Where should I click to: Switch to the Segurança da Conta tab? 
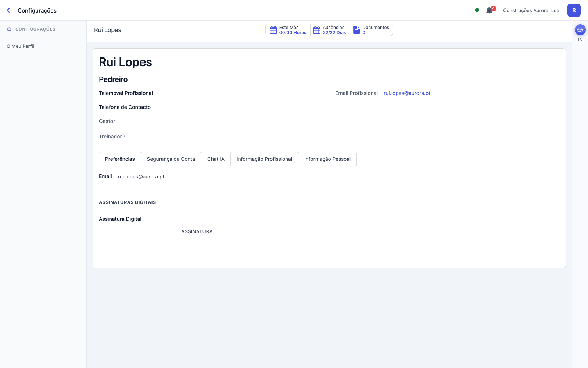pyautogui.click(x=171, y=159)
